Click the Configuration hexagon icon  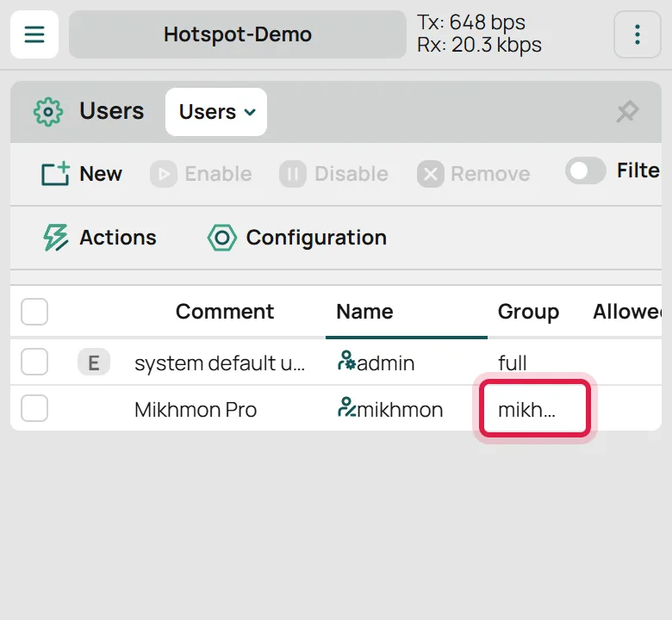pos(222,238)
